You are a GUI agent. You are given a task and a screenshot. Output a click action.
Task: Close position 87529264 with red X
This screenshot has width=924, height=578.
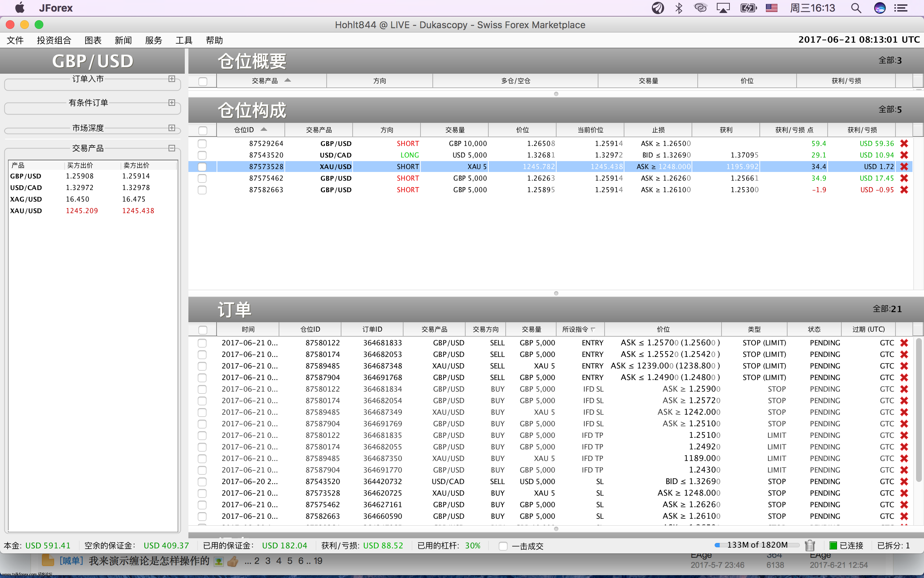[x=904, y=144]
